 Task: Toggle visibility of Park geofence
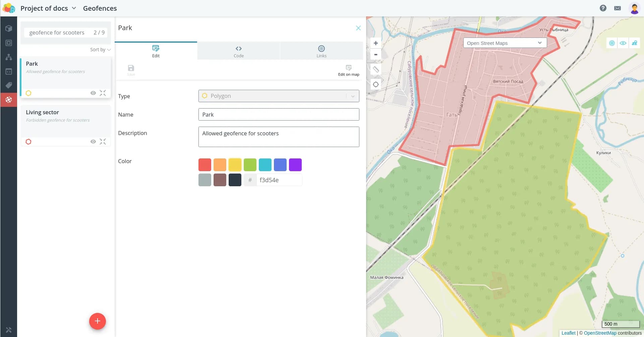(x=93, y=93)
